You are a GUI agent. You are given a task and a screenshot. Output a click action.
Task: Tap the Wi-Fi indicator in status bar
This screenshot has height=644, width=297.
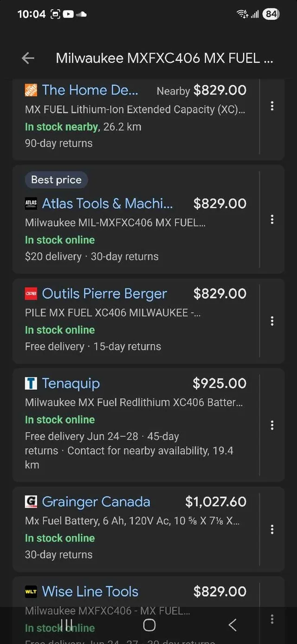click(242, 14)
